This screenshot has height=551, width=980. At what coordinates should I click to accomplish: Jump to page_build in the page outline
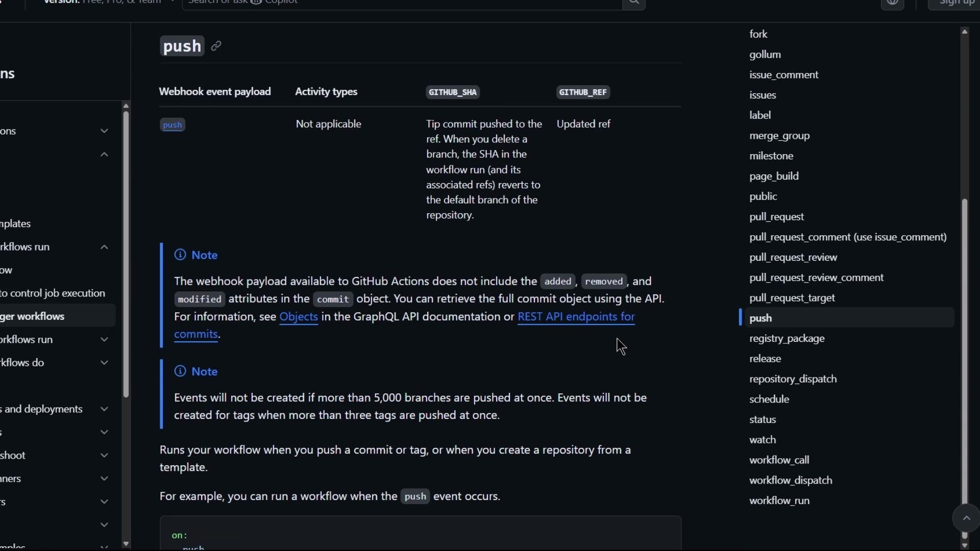click(x=774, y=177)
